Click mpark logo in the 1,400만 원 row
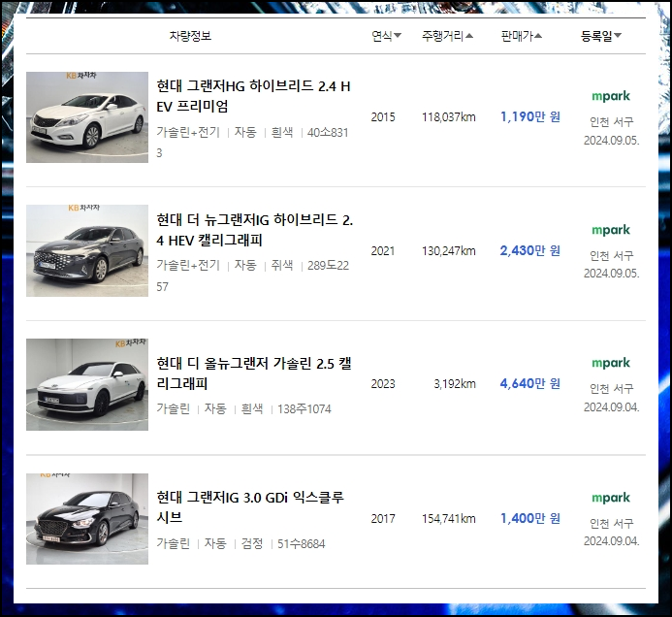Screen dimensions: 672x617 (x=611, y=498)
